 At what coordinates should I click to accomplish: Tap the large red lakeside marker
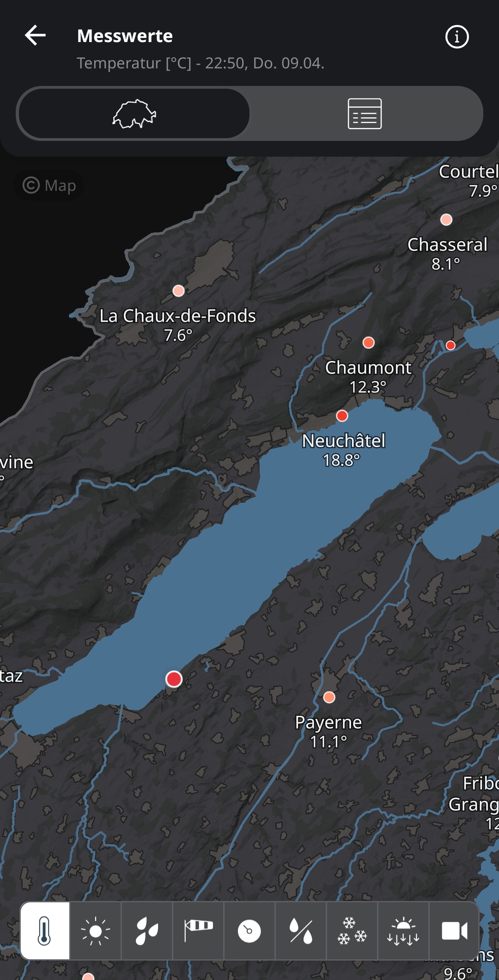click(x=174, y=679)
